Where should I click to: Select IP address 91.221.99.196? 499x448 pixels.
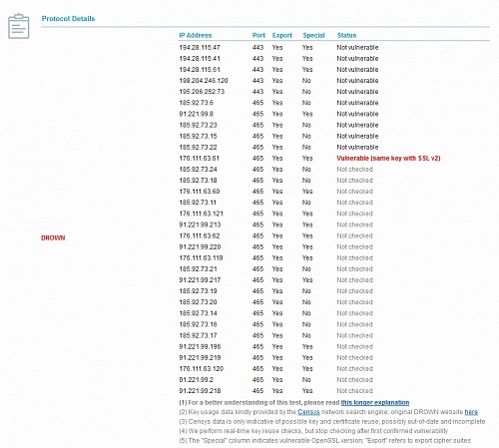tap(200, 346)
